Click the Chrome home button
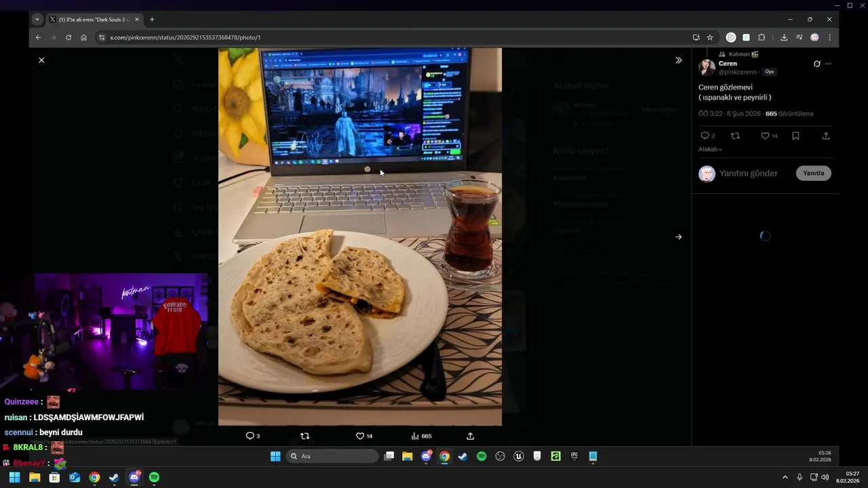This screenshot has width=868, height=488. (83, 37)
